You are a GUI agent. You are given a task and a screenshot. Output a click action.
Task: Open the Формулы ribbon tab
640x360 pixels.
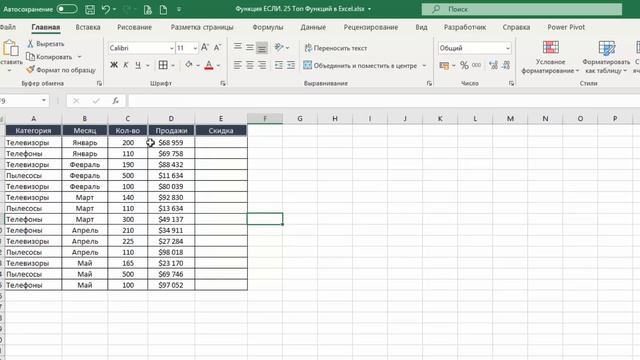click(268, 27)
